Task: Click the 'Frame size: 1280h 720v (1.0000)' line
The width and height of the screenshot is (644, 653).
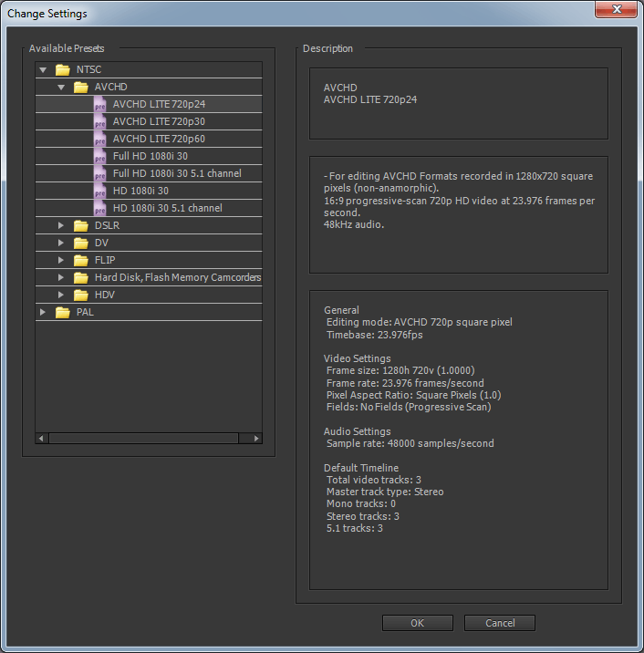Action: coord(400,370)
